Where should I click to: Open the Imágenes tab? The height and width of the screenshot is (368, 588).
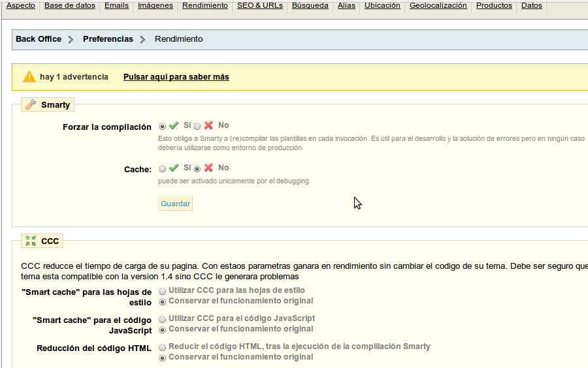(155, 5)
